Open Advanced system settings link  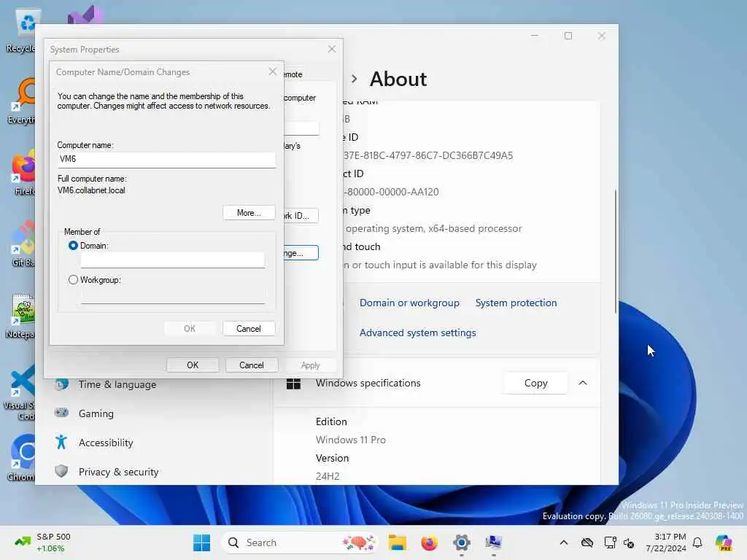[x=417, y=332]
